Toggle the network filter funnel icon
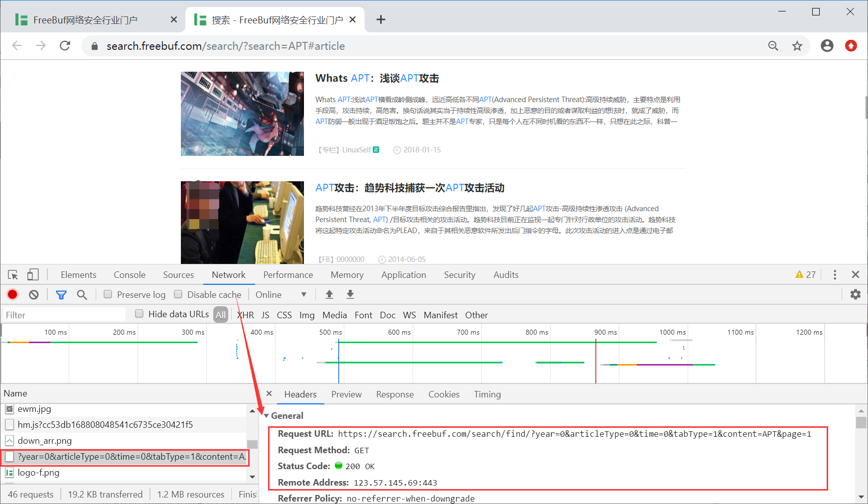This screenshot has width=868, height=504. tap(61, 295)
